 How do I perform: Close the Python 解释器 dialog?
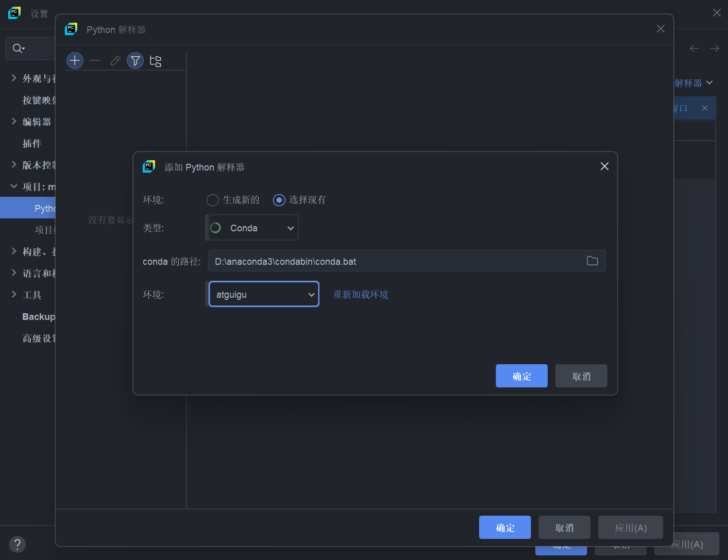661,29
